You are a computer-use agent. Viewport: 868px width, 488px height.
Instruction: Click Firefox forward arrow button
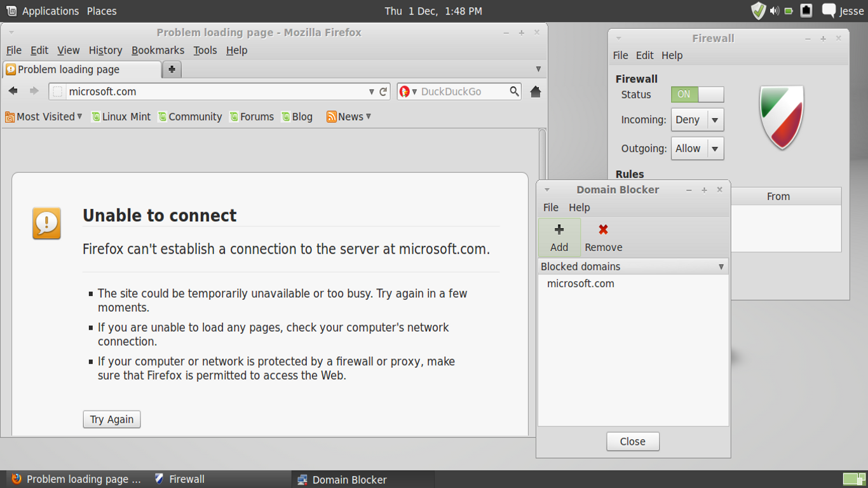tap(34, 91)
